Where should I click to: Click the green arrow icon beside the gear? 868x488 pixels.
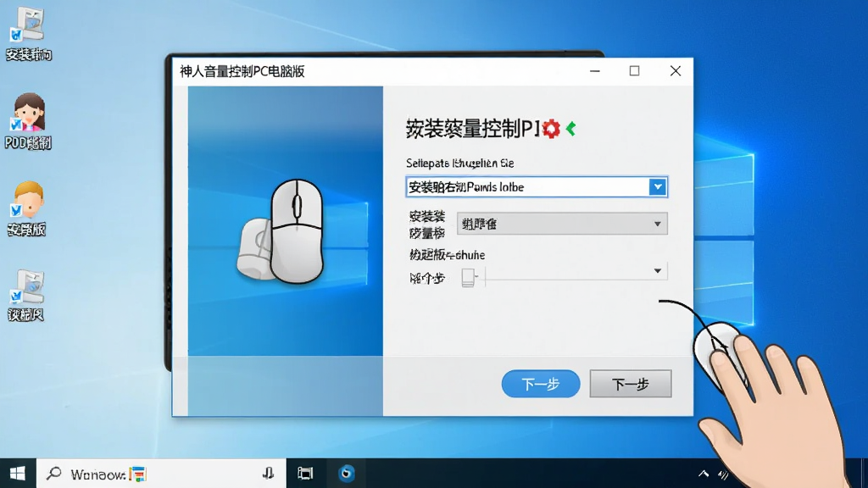(570, 129)
